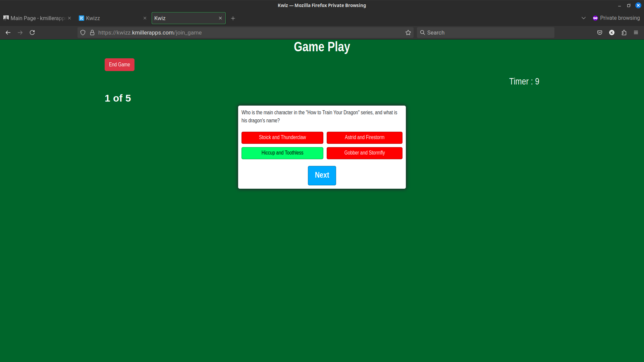The height and width of the screenshot is (362, 644).
Task: Click the Timer : 9 text
Action: click(x=524, y=81)
